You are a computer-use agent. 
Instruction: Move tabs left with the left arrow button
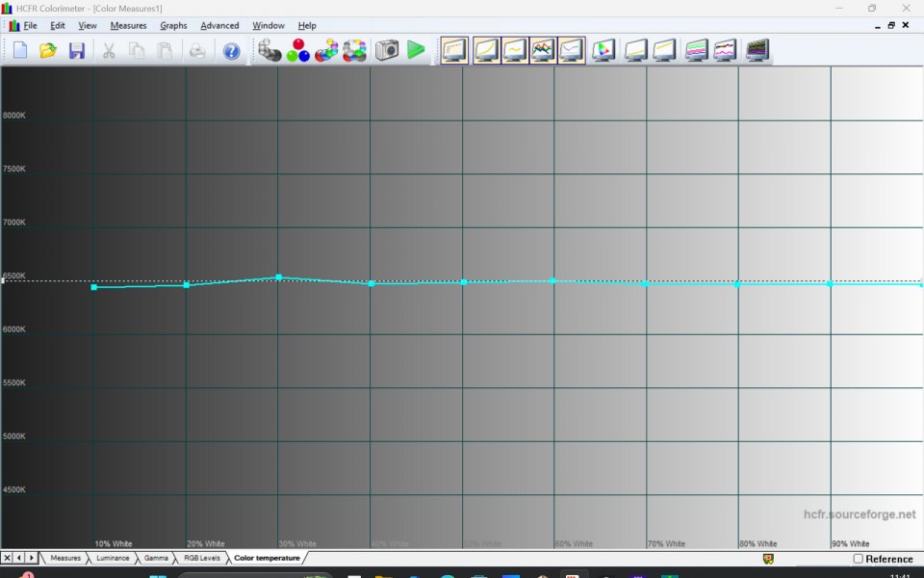tap(19, 558)
